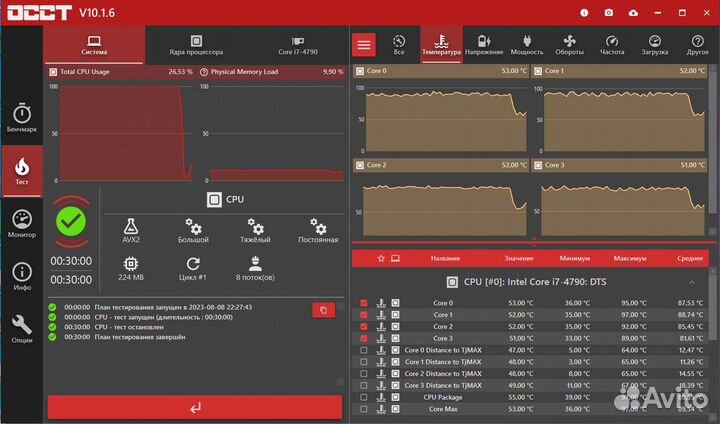Select the Загрузка sensor filter
Image resolution: width=720 pixels, height=424 pixels.
click(655, 45)
